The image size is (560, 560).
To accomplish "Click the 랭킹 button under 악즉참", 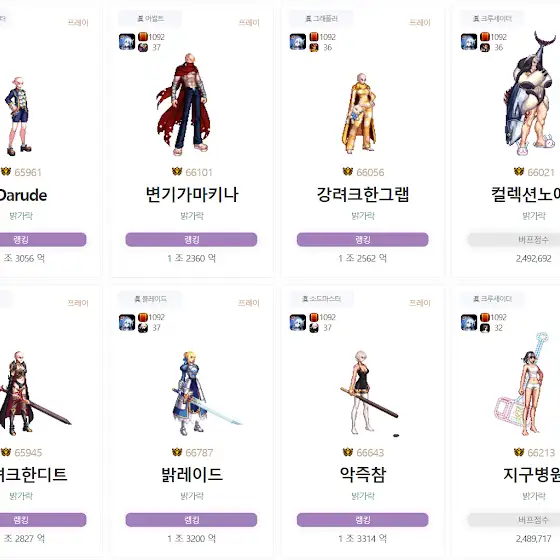I will point(362,520).
